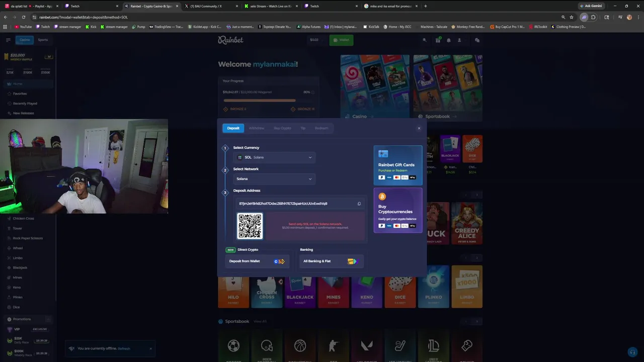The image size is (644, 362).
Task: Open the Soccer sportsbook icon
Action: [233, 346]
